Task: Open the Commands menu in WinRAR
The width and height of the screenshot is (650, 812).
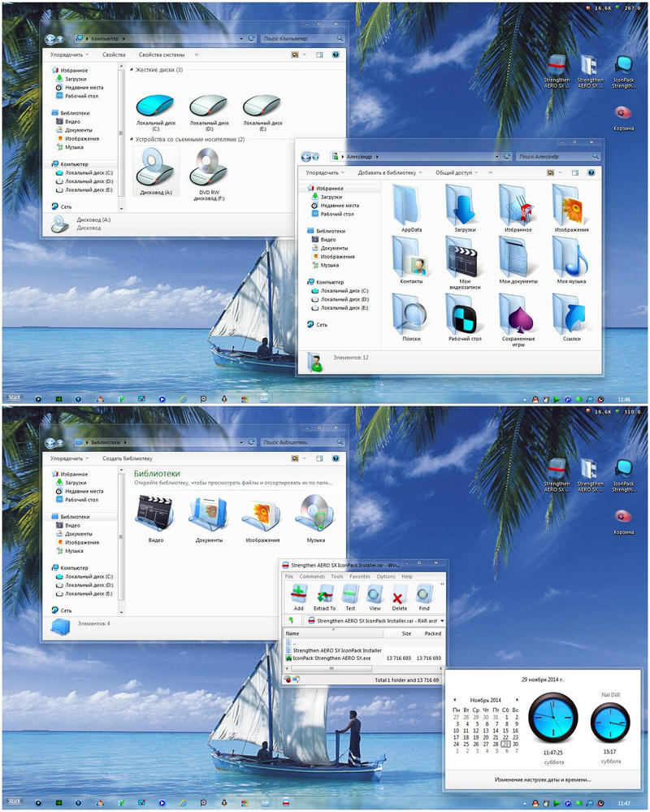Action: click(312, 576)
